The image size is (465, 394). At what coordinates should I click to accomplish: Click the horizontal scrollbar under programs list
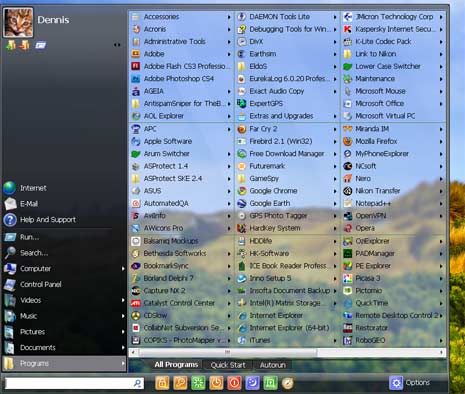point(287,352)
